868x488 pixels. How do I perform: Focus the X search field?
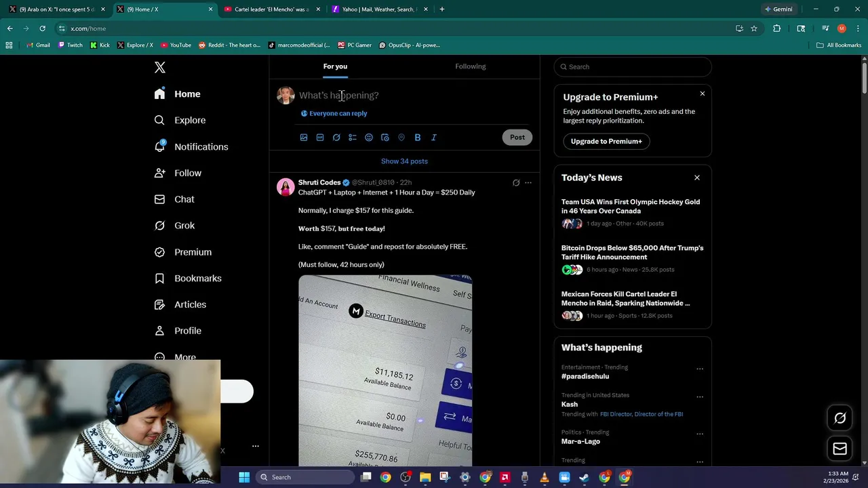point(633,67)
